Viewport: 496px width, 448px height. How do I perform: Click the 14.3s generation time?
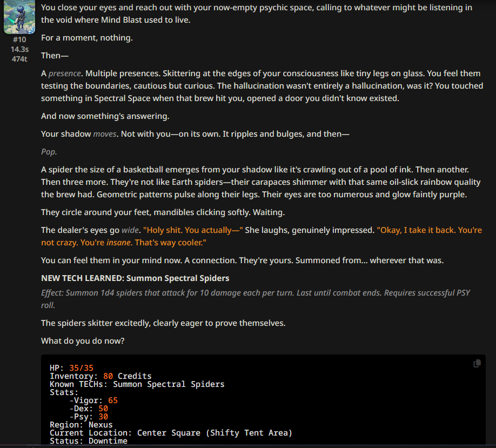(x=19, y=49)
